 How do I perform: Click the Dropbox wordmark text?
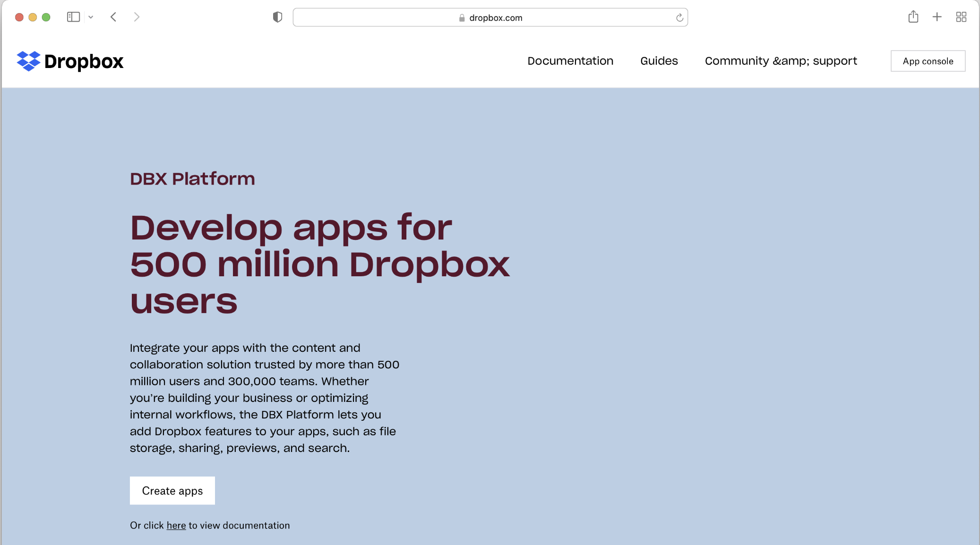[84, 61]
